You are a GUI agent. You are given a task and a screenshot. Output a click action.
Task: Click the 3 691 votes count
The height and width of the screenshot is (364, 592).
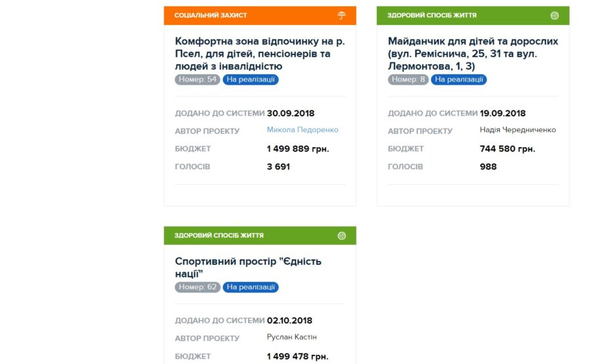pos(278,167)
